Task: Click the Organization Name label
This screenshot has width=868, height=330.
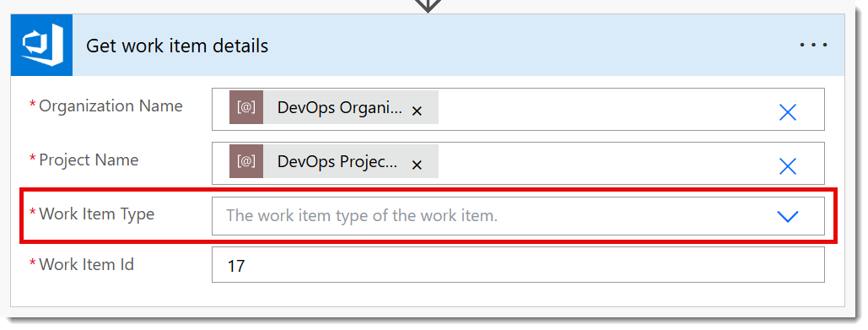Action: pyautogui.click(x=111, y=105)
